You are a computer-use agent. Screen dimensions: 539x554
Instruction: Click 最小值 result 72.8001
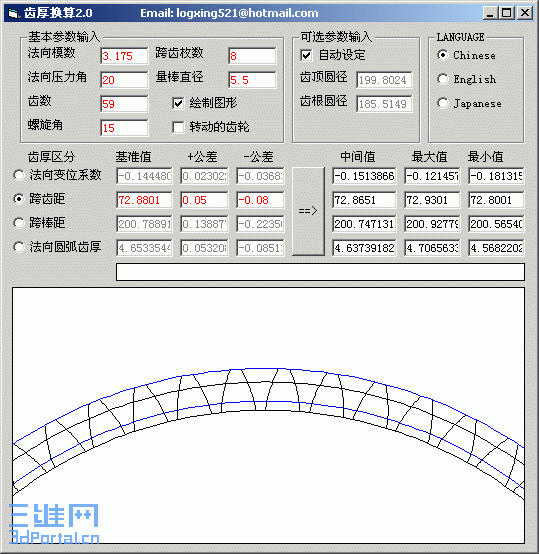tap(496, 200)
